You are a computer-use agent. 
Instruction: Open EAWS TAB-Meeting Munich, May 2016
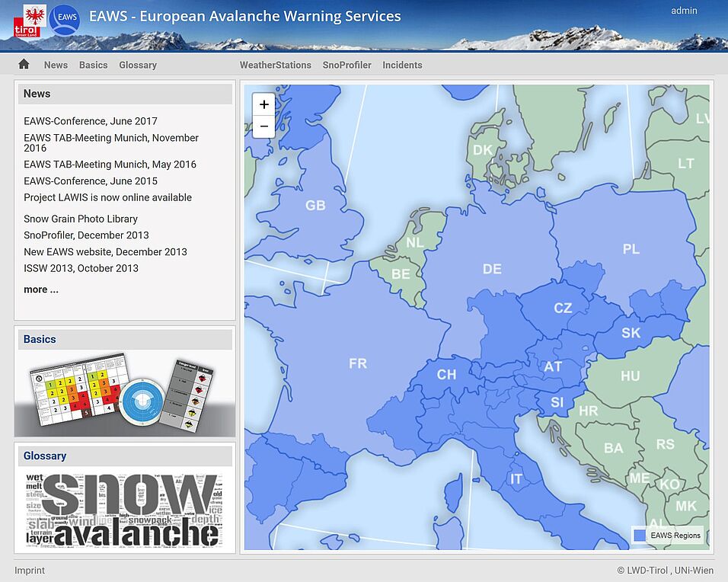(110, 165)
